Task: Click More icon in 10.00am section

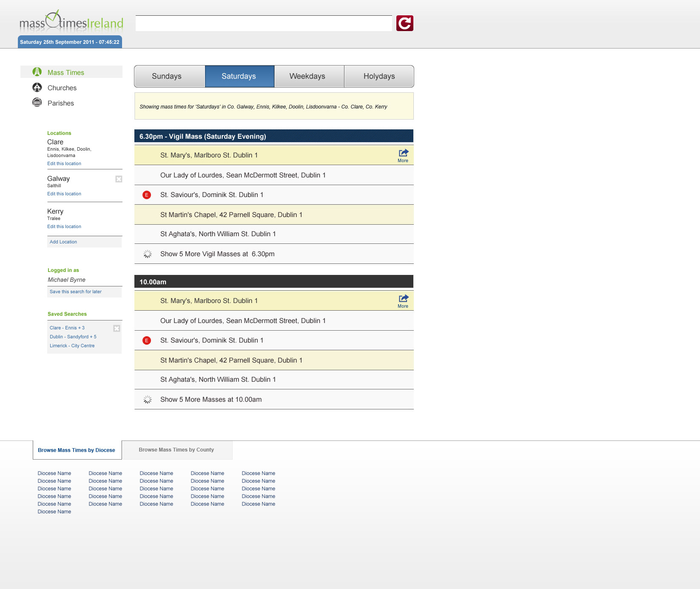Action: pos(403,301)
